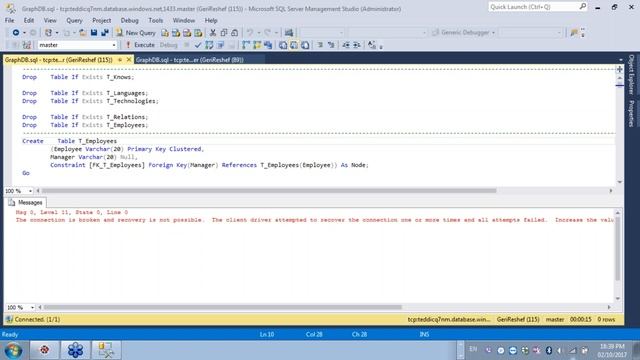Click the editor horizontal scrollbar
This screenshot has width=640, height=360.
[269, 191]
